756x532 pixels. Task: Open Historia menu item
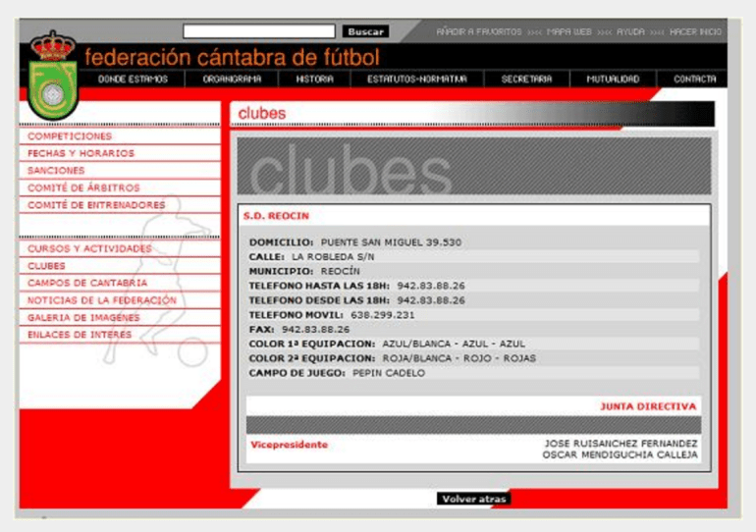pos(314,80)
